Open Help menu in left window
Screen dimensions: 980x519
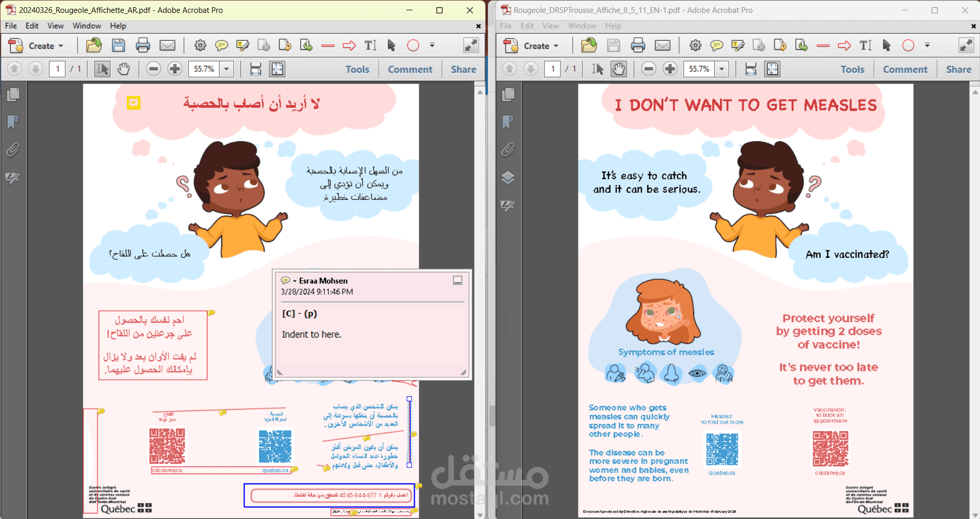[x=118, y=26]
